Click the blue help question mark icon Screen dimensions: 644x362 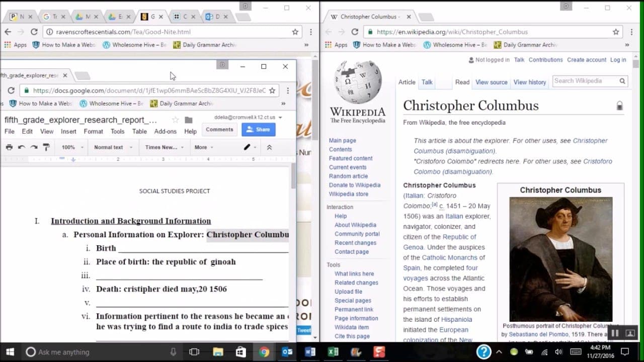tap(484, 352)
